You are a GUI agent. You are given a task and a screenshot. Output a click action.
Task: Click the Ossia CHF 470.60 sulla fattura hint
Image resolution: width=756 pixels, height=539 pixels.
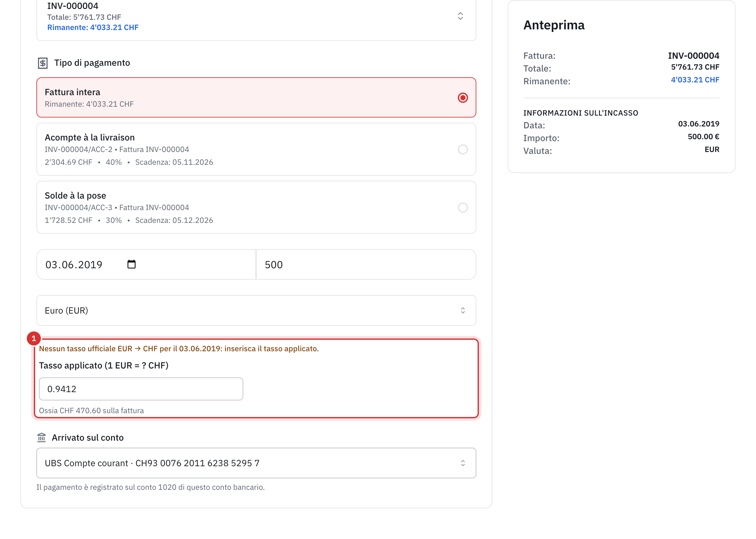[x=91, y=411]
